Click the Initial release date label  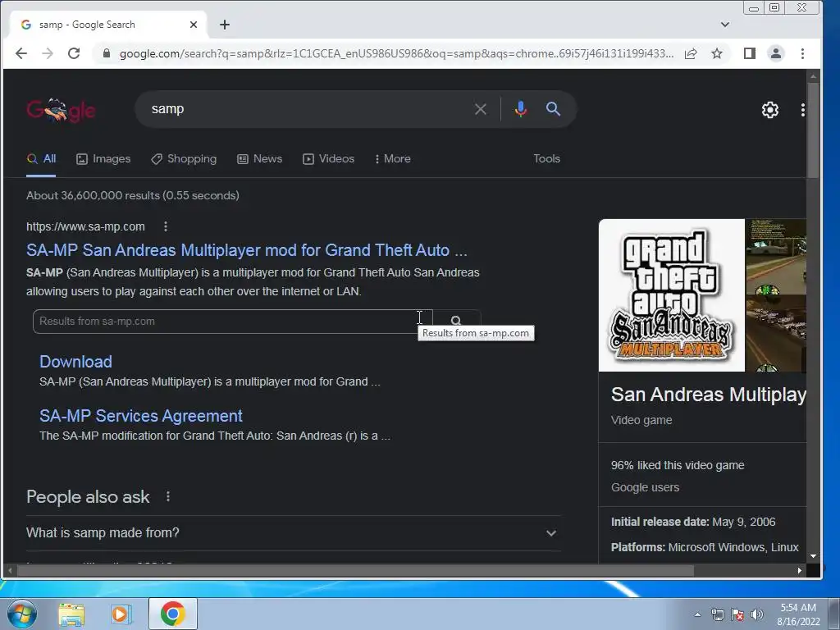tap(660, 523)
